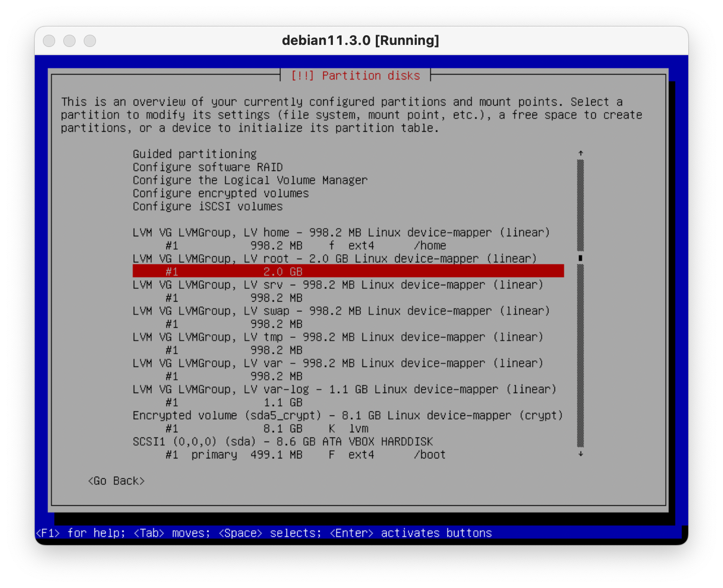Click the green zoom window button
The image size is (723, 588).
click(90, 41)
